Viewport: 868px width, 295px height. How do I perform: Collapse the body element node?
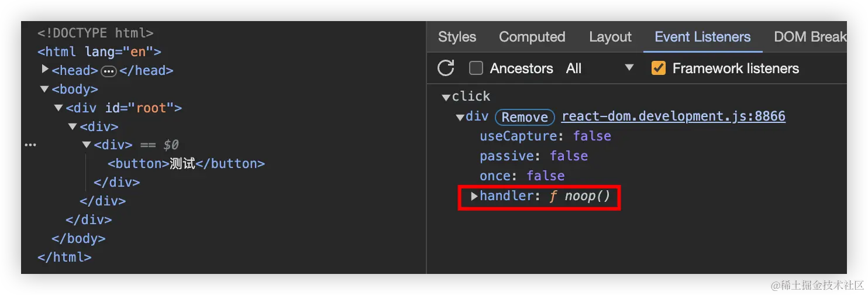pyautogui.click(x=44, y=90)
